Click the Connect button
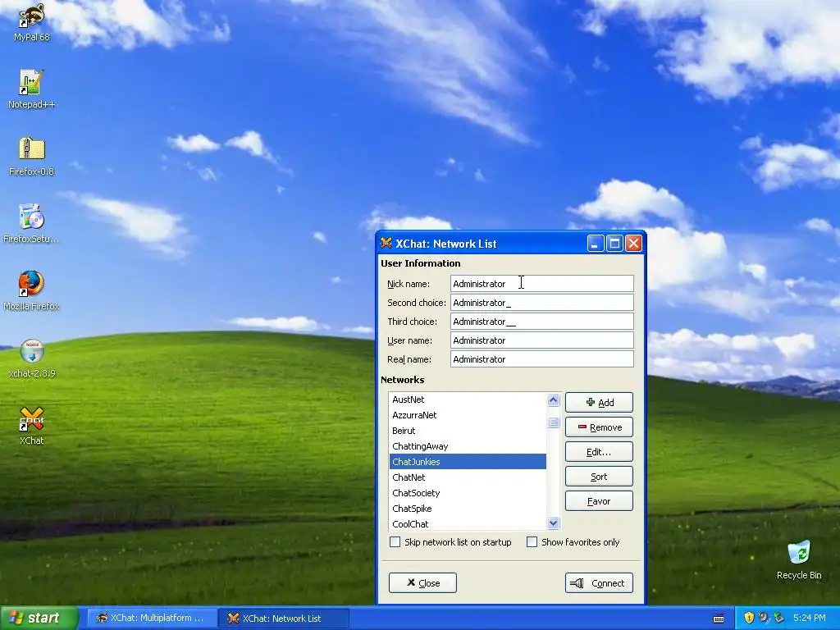The height and width of the screenshot is (630, 840). coord(599,583)
